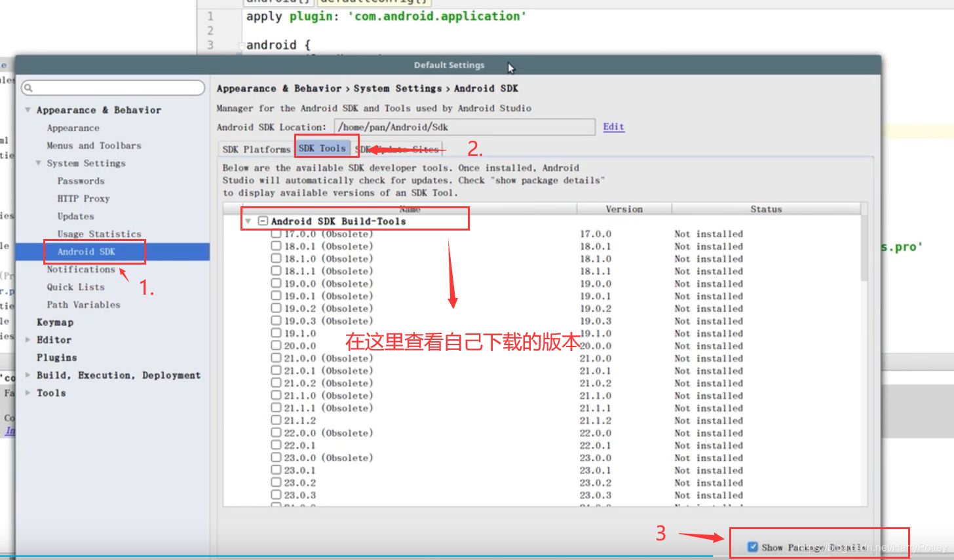Image resolution: width=954 pixels, height=560 pixels.
Task: Check build-tools 23.0.2 checkbox
Action: [276, 483]
